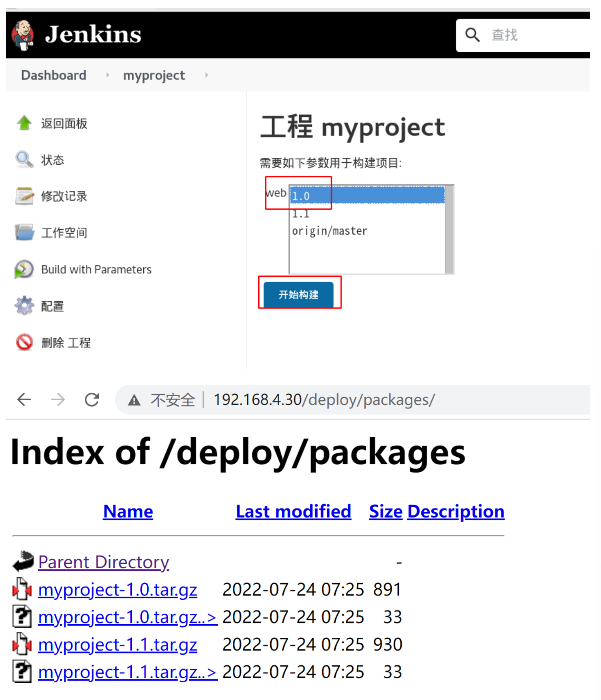Click the browser address bar URL
The image size is (601, 700).
point(324,400)
